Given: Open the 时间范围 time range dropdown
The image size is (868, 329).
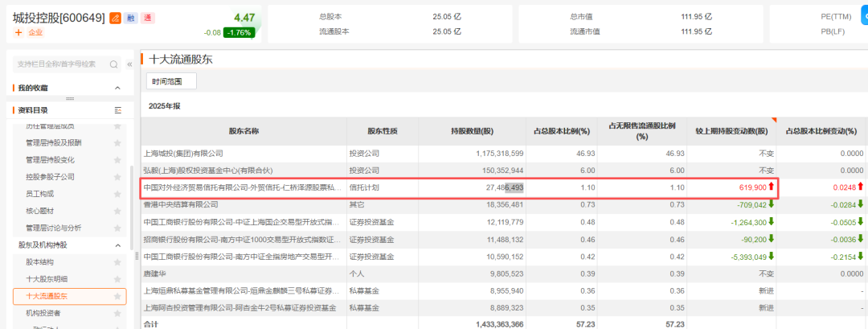Looking at the screenshot, I should point(171,81).
